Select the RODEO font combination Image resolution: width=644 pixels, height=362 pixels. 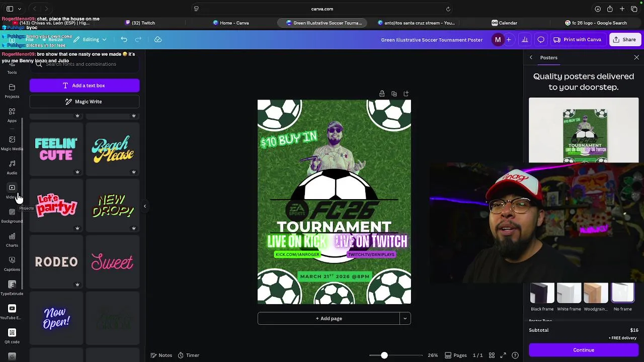(x=56, y=262)
